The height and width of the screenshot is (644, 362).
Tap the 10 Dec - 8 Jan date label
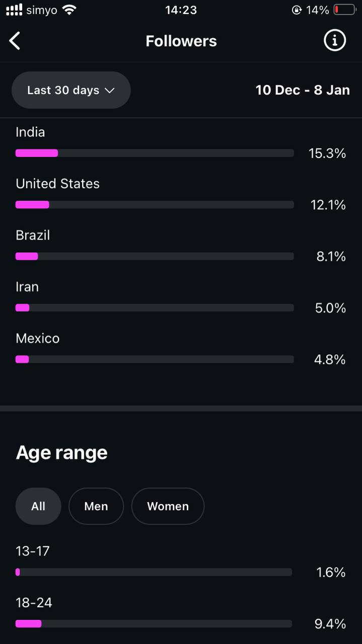coord(303,90)
